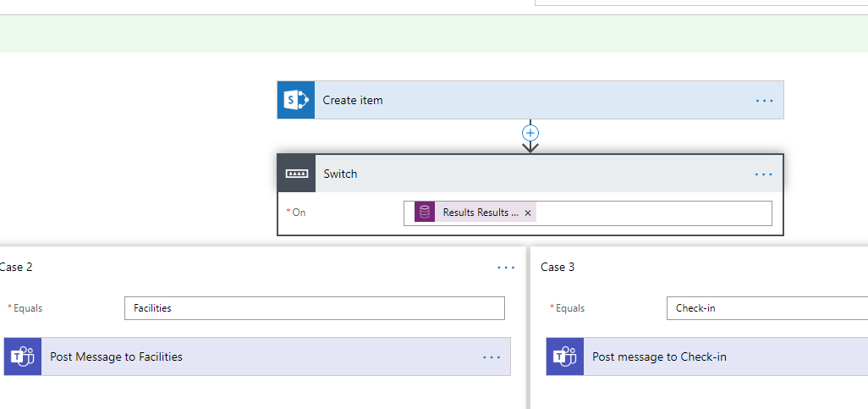Open the Switch action ellipsis menu

(763, 174)
